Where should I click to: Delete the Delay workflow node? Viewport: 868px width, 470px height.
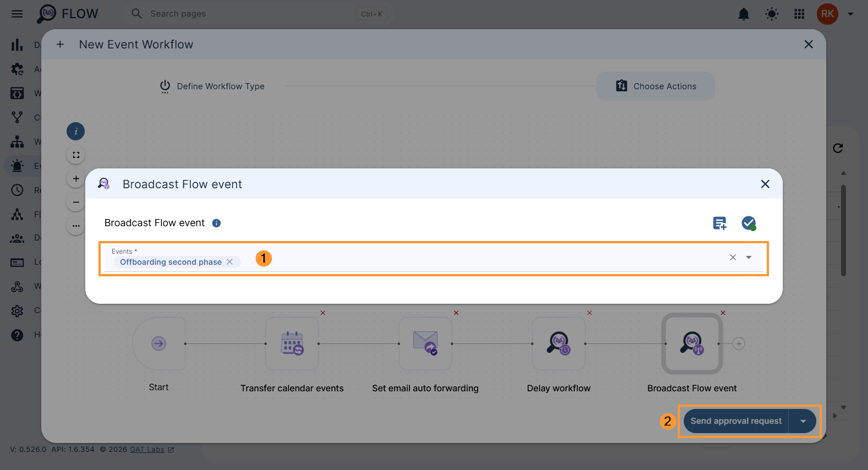pyautogui.click(x=590, y=313)
